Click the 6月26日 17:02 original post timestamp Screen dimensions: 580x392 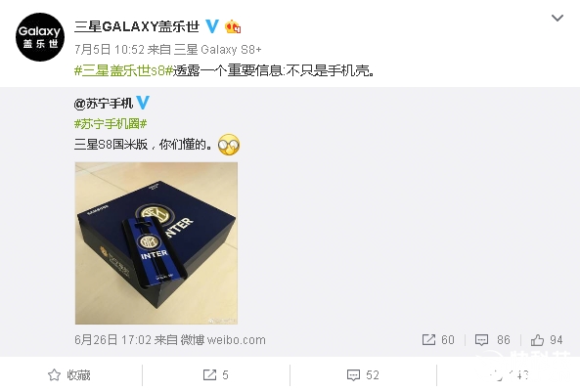coord(112,340)
